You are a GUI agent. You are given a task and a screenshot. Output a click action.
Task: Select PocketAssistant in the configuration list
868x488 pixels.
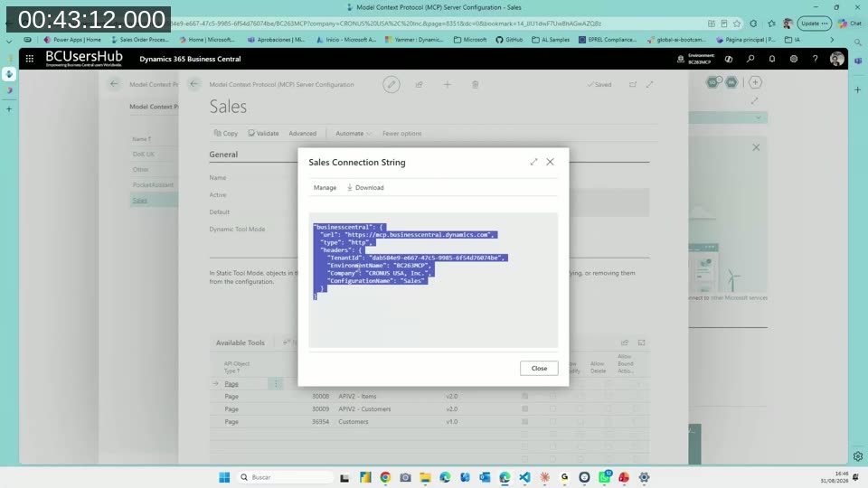point(153,184)
